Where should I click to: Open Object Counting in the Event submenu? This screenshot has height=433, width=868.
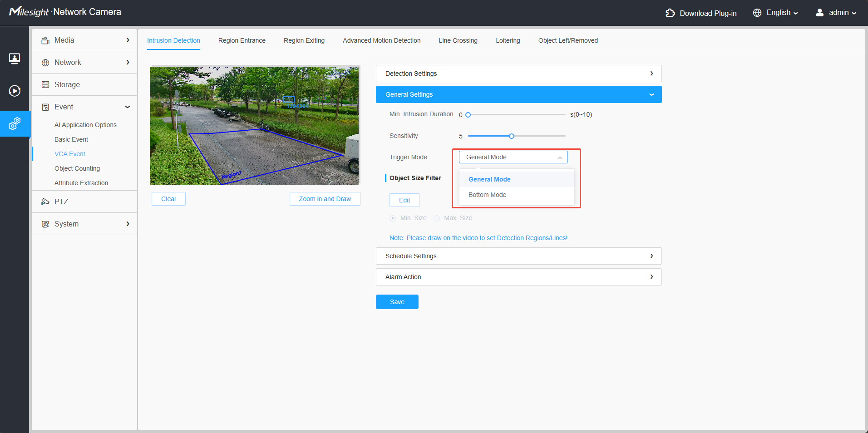77,168
